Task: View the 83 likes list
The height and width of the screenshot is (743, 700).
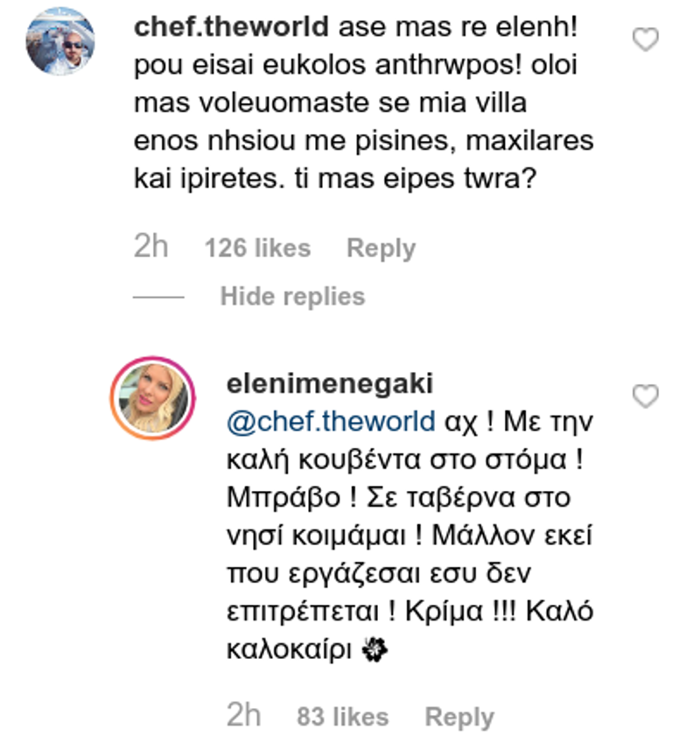Action: point(342,718)
